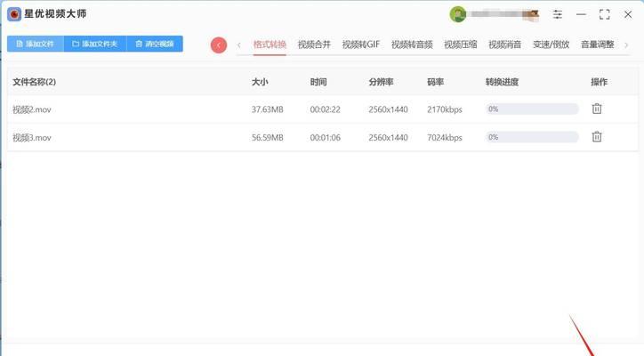Switch to the 视频转GIF tab
This screenshot has width=644, height=356.
(x=361, y=44)
